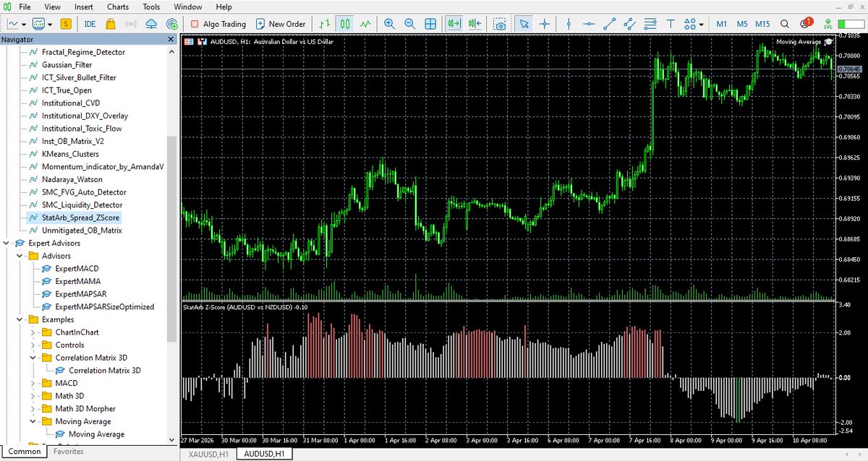Pick the trendline drawing tool
The width and height of the screenshot is (868, 461).
pos(610,24)
